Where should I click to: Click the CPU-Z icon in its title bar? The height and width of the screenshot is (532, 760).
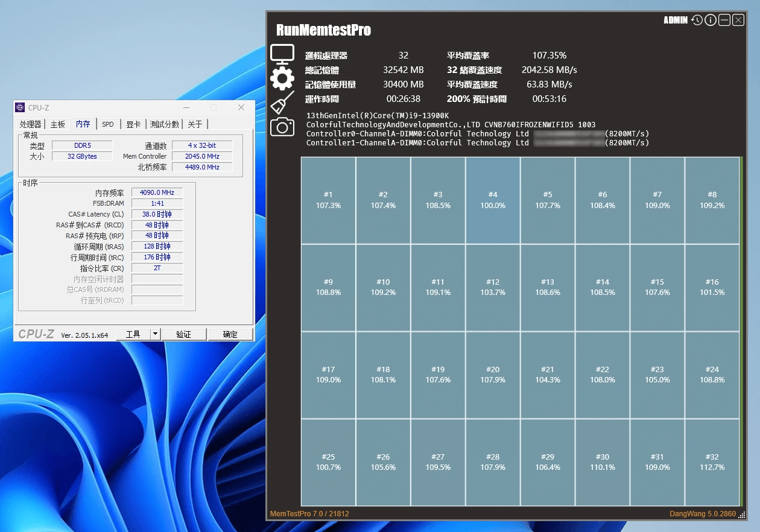pyautogui.click(x=21, y=107)
